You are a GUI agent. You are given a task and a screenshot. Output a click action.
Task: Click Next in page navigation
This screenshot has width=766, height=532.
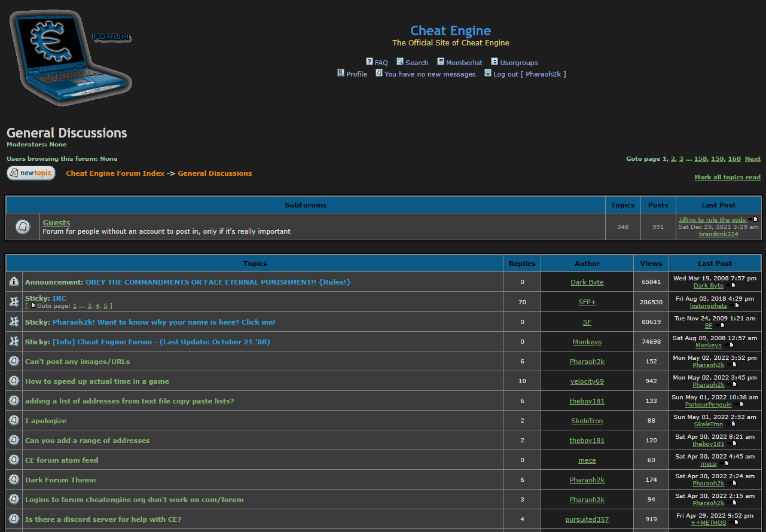pyautogui.click(x=752, y=159)
